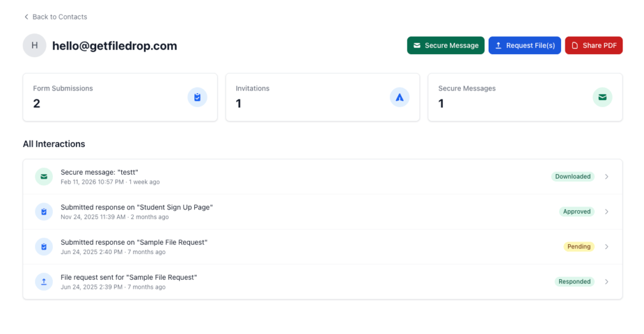
Task: Open the Responded file request row chevron
Action: (606, 282)
